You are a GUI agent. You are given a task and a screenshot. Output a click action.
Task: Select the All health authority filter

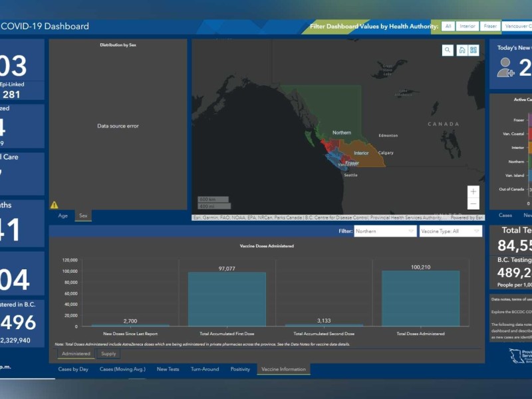(x=449, y=26)
